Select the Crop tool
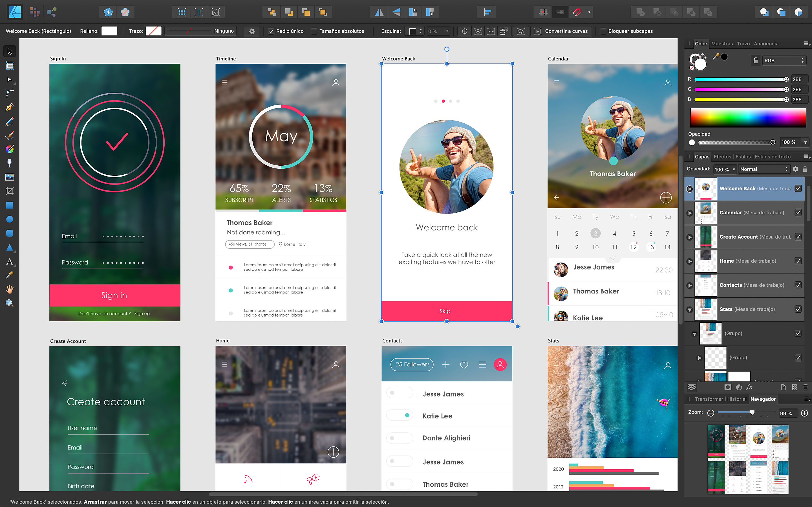The width and height of the screenshot is (812, 507). (9, 192)
